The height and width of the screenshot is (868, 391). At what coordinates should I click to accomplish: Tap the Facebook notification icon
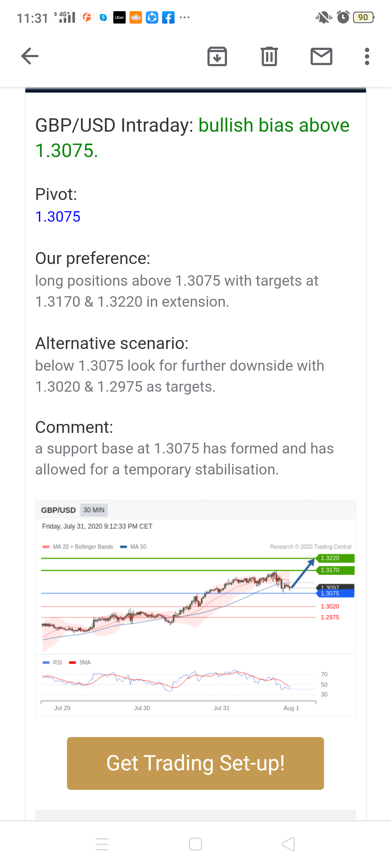(168, 17)
